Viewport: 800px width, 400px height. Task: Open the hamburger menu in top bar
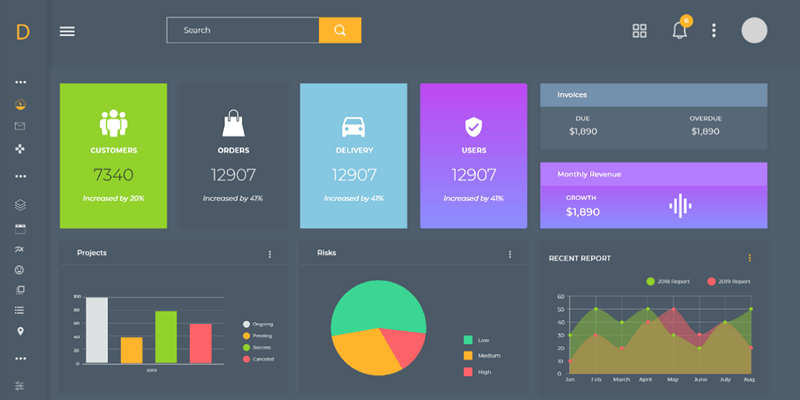click(x=67, y=31)
